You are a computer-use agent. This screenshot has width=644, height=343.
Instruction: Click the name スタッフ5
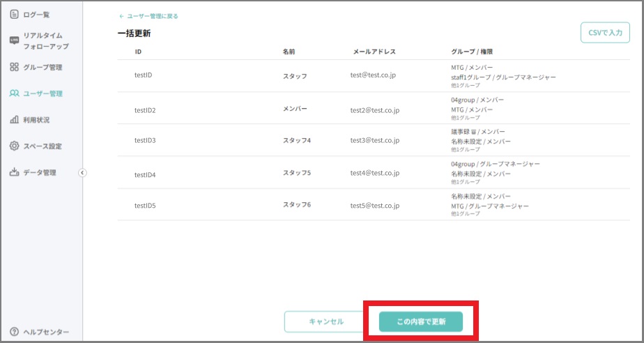(296, 172)
